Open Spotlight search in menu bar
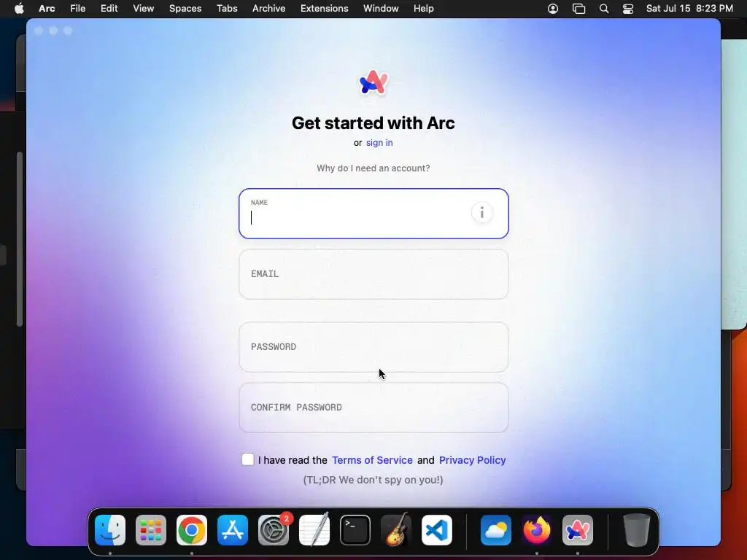Image resolution: width=747 pixels, height=560 pixels. point(603,9)
